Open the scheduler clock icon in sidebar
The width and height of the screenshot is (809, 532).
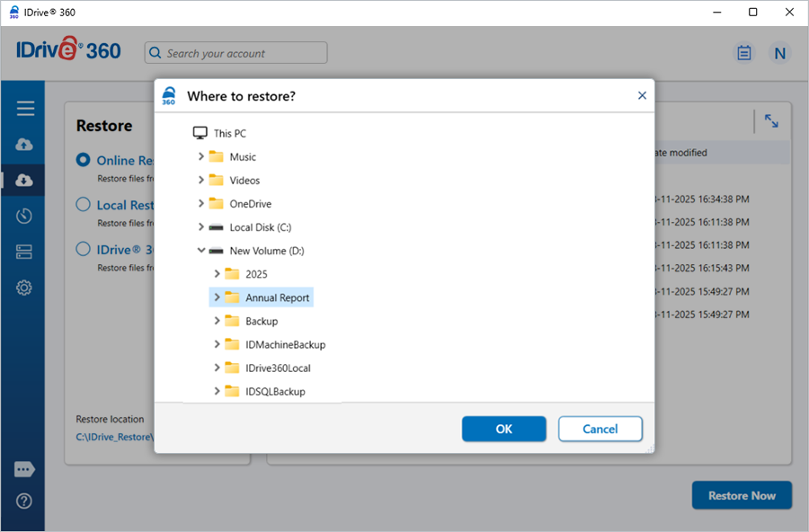tap(24, 216)
